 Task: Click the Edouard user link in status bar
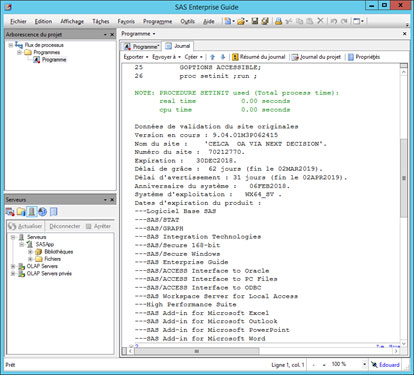click(x=385, y=365)
